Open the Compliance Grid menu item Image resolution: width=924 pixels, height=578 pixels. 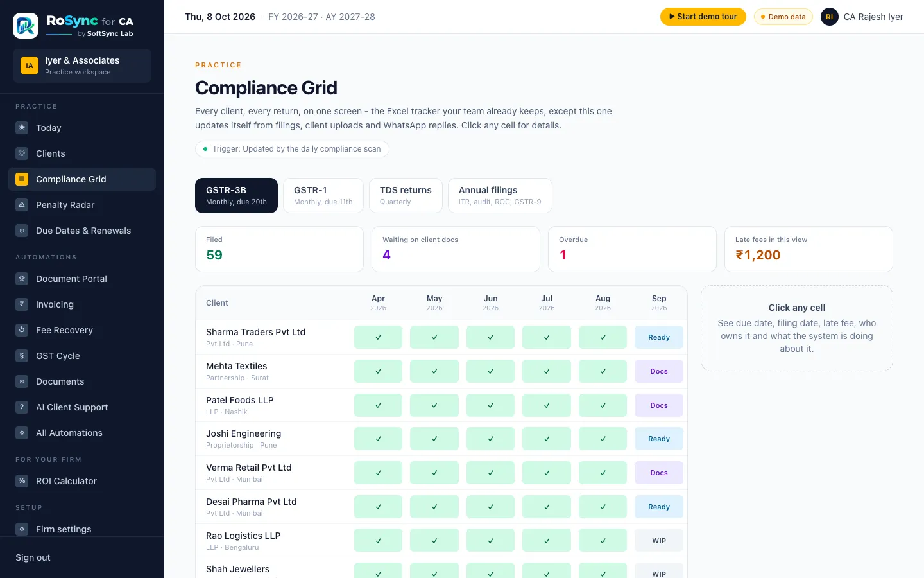pyautogui.click(x=81, y=179)
